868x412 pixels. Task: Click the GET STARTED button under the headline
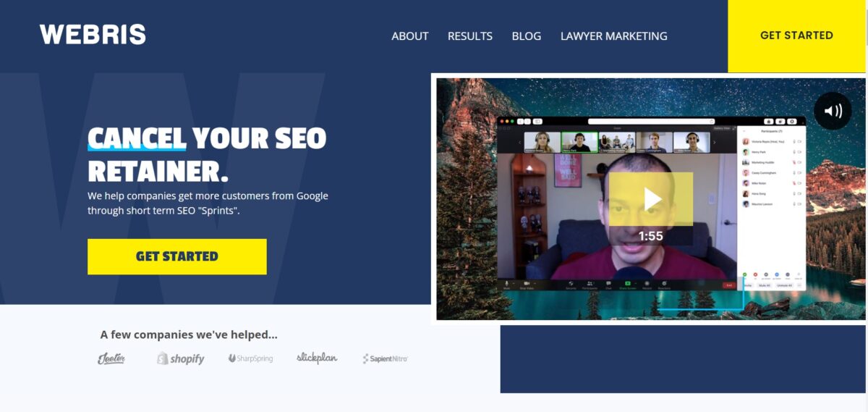click(x=177, y=256)
